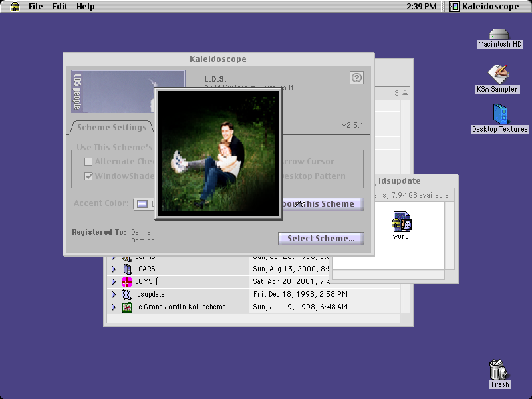
Task: Select the Desktop Textures folder icon
Action: pos(500,114)
